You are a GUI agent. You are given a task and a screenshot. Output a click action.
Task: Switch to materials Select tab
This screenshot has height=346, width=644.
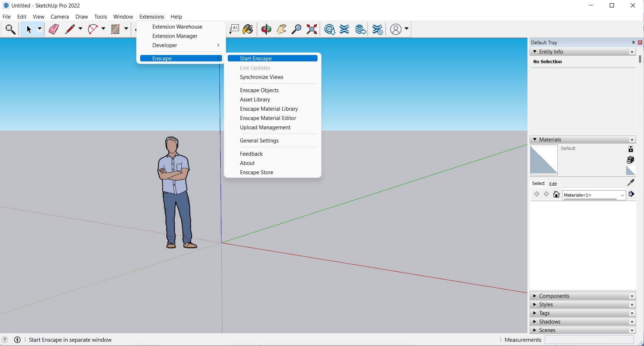pos(538,184)
